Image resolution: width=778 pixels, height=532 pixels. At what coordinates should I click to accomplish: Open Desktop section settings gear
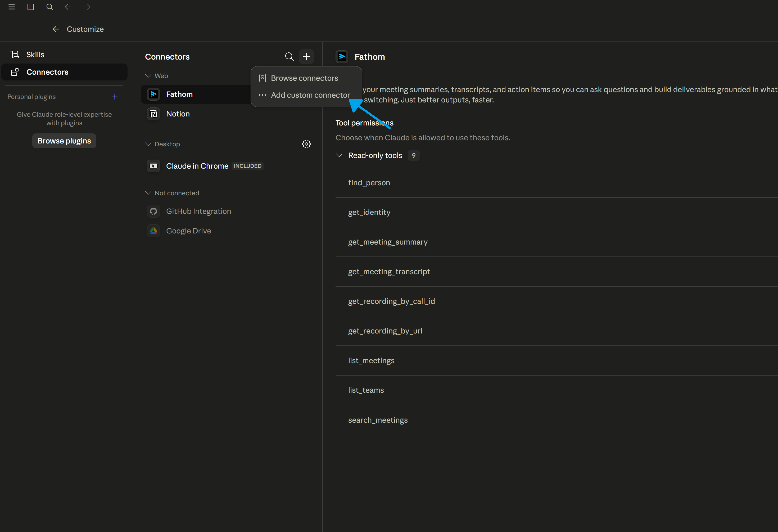(306, 144)
